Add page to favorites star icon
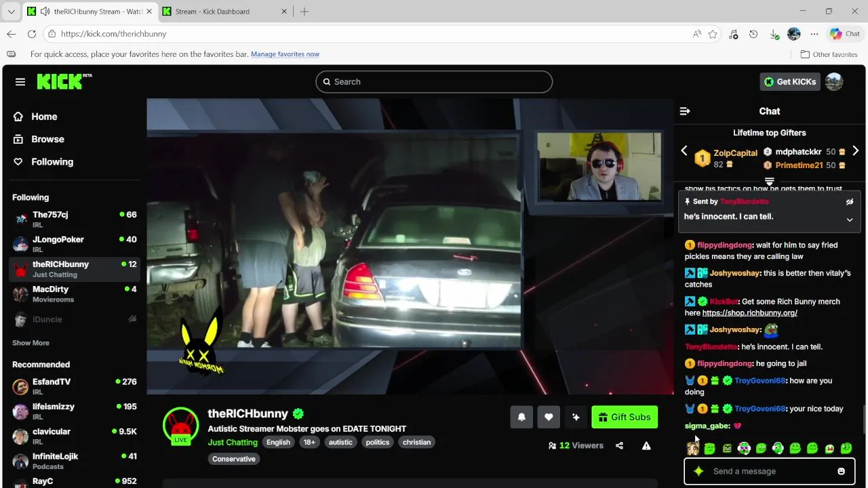 click(x=713, y=34)
